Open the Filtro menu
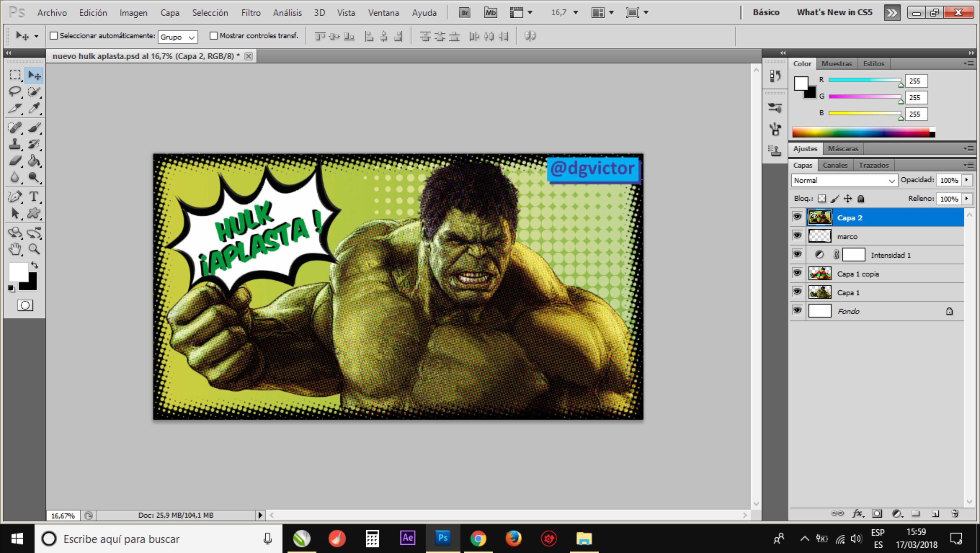Screen dimensions: 980x553 pyautogui.click(x=251, y=13)
